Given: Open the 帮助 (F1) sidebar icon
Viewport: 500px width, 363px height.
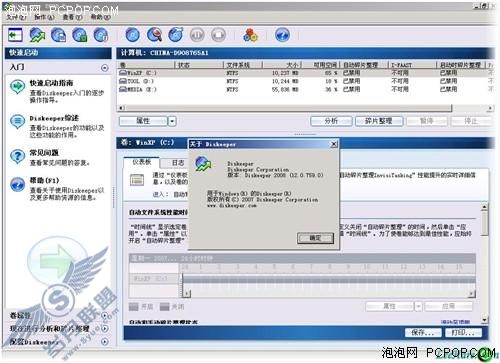Looking at the screenshot, I should [17, 184].
